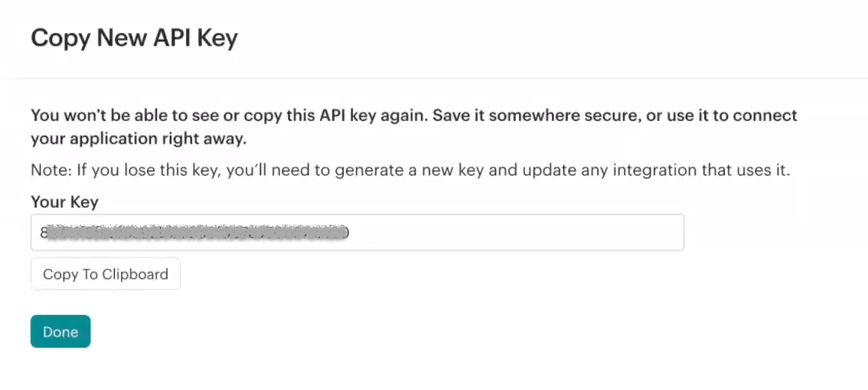868x390 pixels.
Task: Click the "Copy New API Key" heading
Action: pos(134,38)
